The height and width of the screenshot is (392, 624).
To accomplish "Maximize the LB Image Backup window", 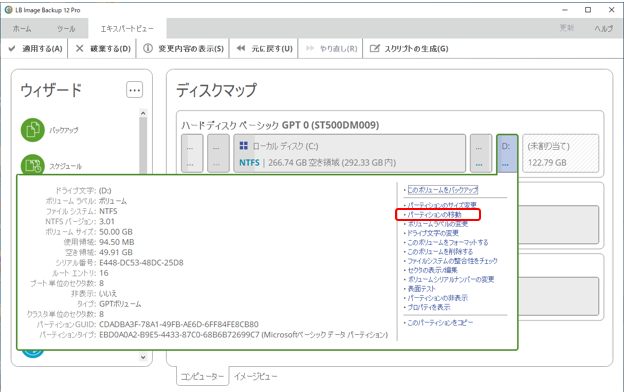I will pyautogui.click(x=588, y=10).
